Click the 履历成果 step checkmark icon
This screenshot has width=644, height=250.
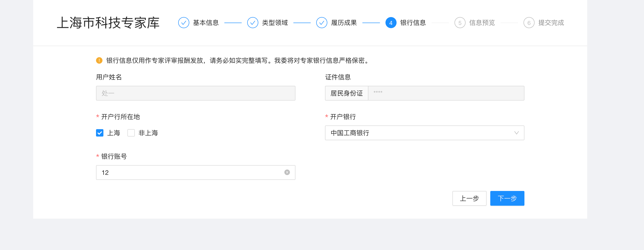pos(322,23)
